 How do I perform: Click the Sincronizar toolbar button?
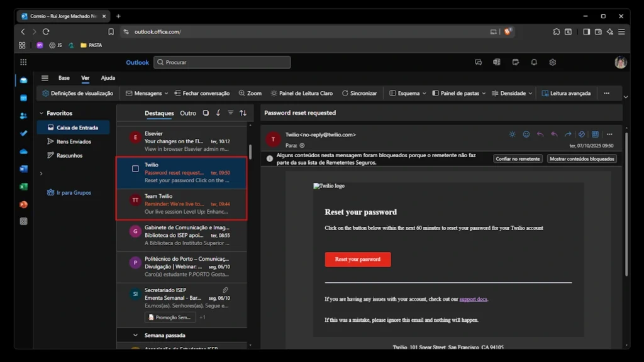click(359, 93)
